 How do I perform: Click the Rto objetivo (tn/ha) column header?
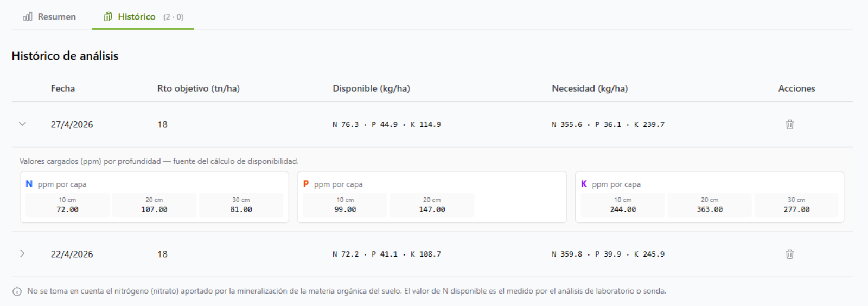tap(199, 88)
